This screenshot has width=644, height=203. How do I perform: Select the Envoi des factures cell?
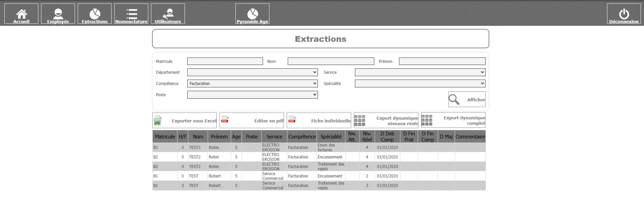coord(331,147)
